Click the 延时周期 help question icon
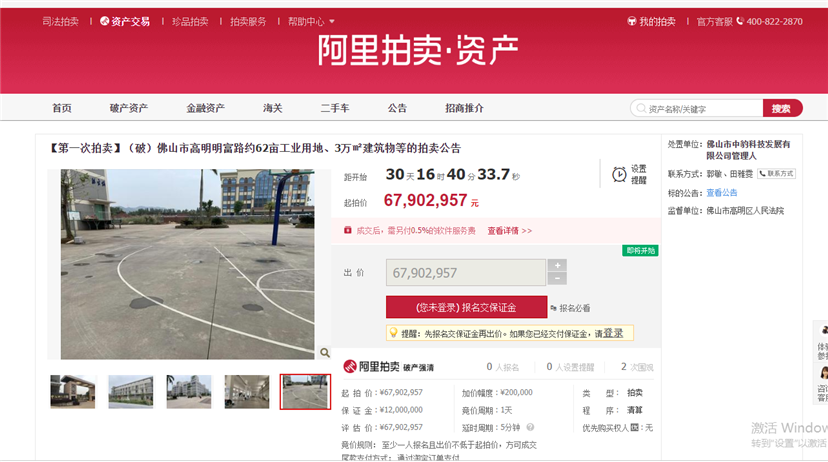Image resolution: width=828 pixels, height=462 pixels. [530, 427]
